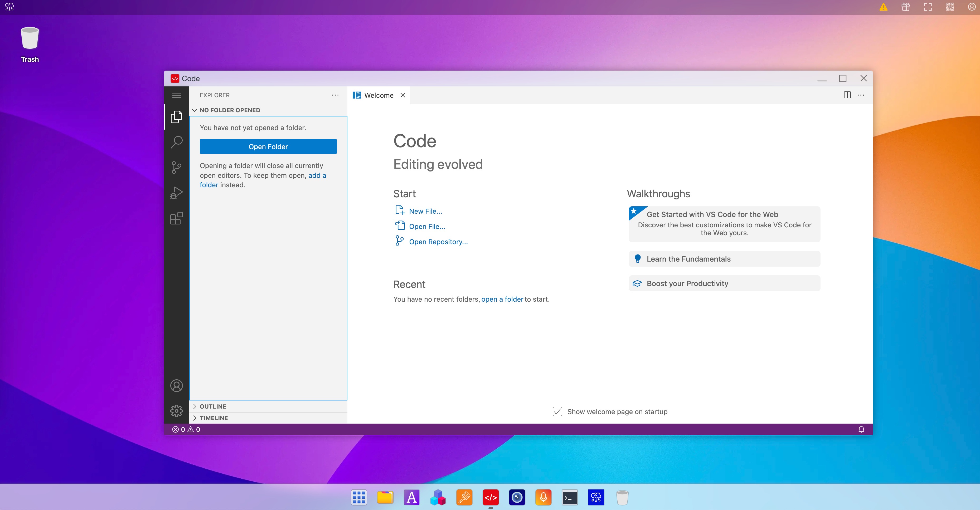
Task: Open the Extensions view
Action: (176, 218)
